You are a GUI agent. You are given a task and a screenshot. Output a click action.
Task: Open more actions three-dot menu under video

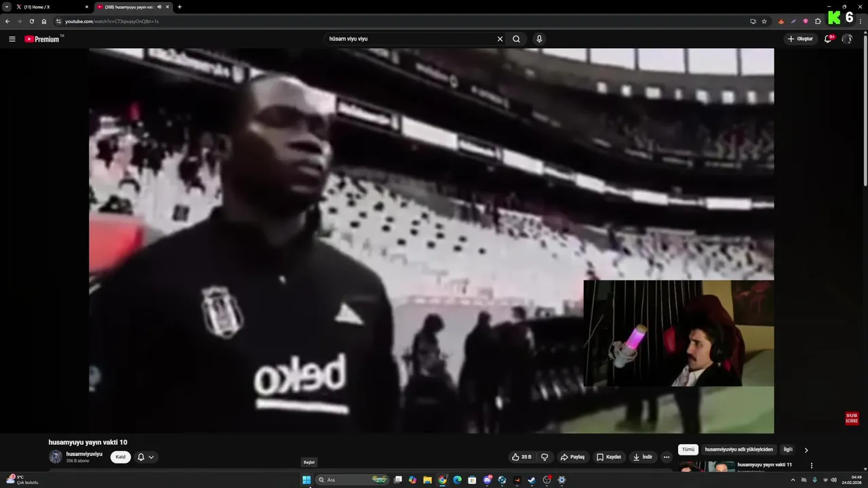pyautogui.click(x=666, y=457)
